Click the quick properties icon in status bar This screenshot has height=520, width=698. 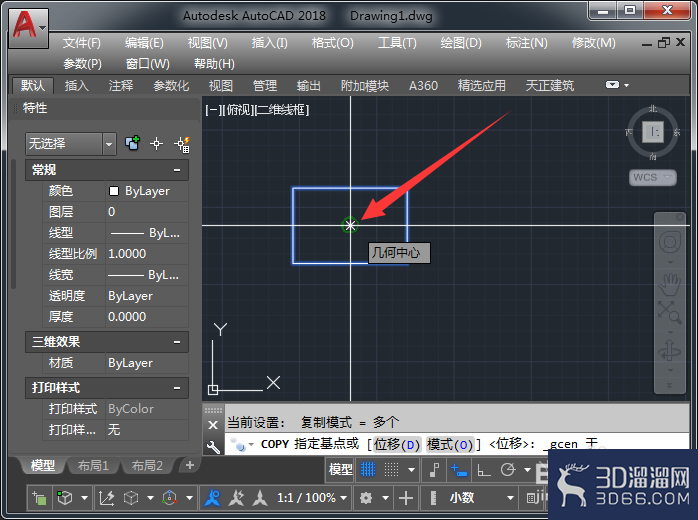[x=532, y=498]
